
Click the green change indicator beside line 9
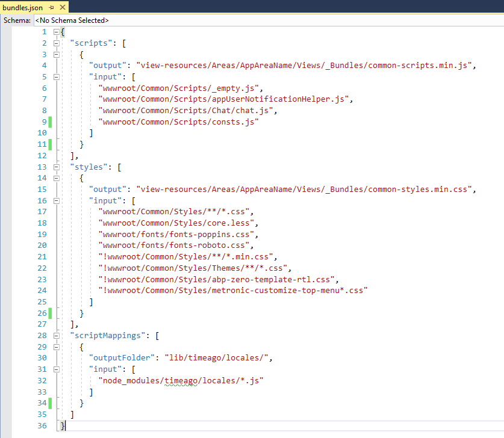coord(49,122)
